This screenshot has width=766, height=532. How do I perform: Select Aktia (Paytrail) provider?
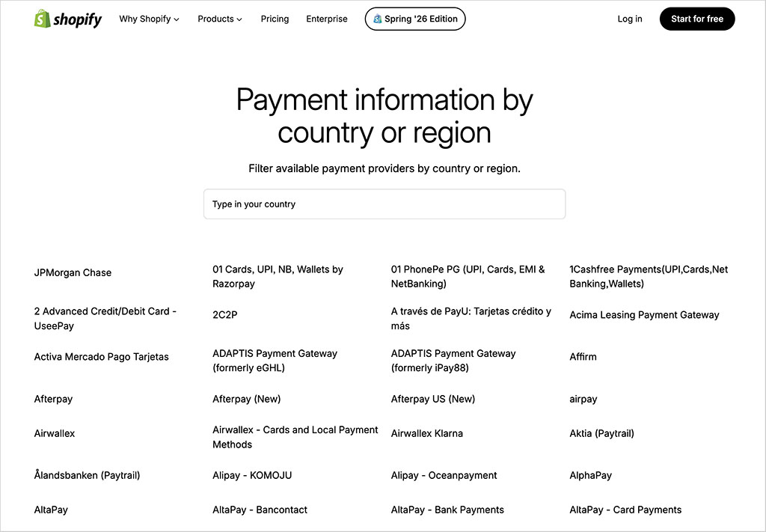pyautogui.click(x=602, y=433)
